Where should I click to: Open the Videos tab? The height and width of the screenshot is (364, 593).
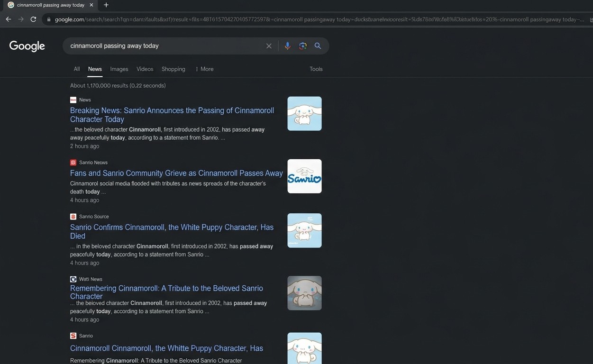pos(145,69)
